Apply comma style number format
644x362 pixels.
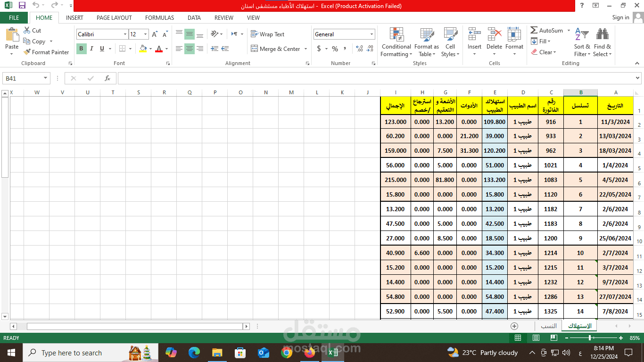[345, 49]
